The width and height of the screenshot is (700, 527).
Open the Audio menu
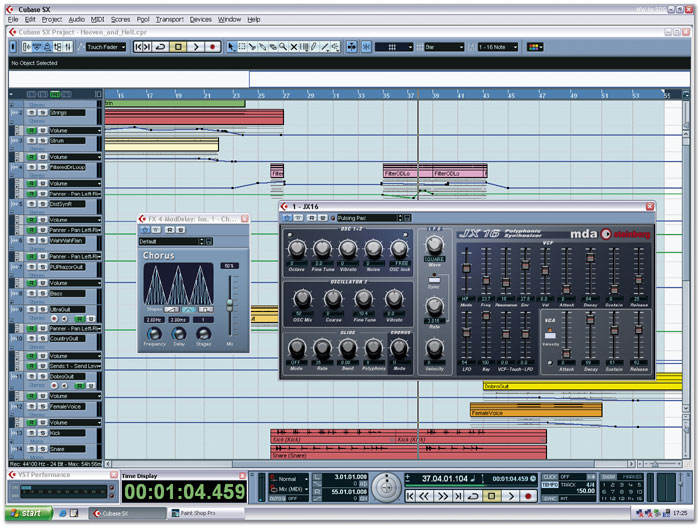pyautogui.click(x=76, y=20)
